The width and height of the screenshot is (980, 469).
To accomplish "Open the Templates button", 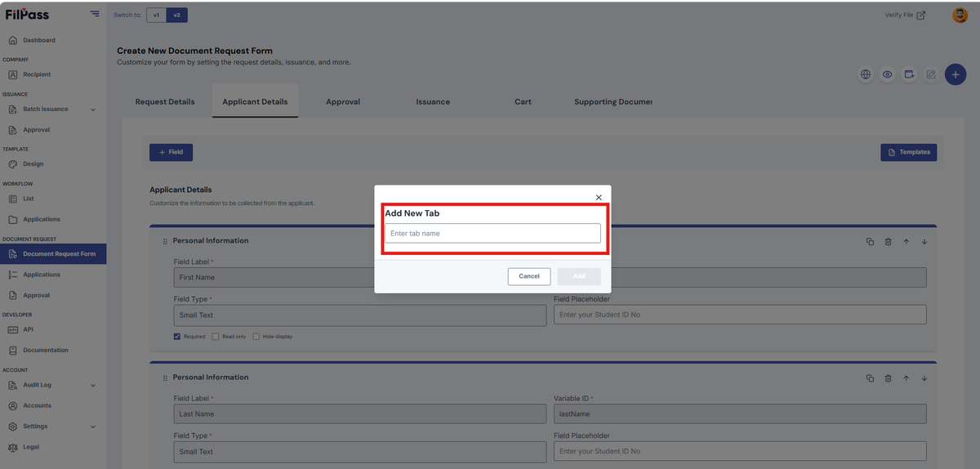I will (909, 152).
